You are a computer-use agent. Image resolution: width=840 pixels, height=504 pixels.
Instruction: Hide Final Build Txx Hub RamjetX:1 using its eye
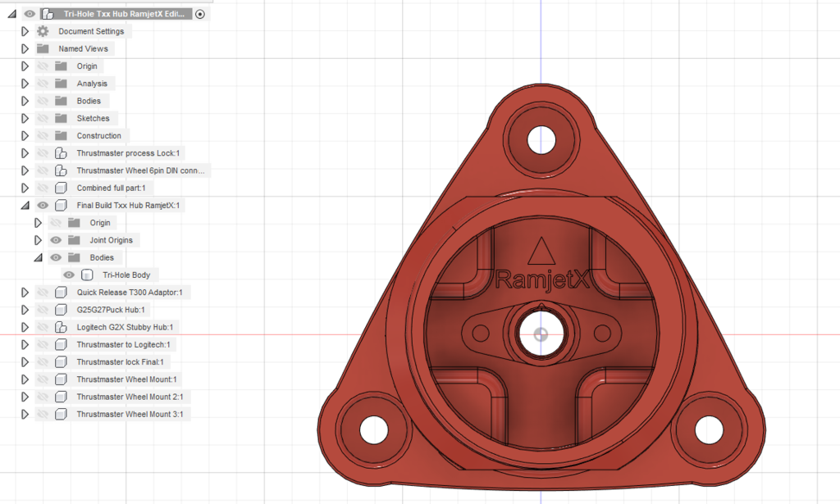point(43,206)
